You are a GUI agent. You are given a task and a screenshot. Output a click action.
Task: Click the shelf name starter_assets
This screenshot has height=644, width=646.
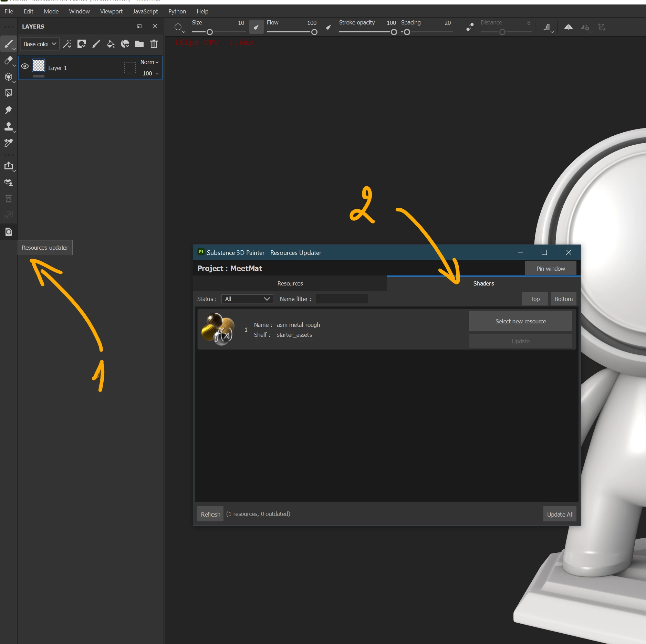(294, 335)
